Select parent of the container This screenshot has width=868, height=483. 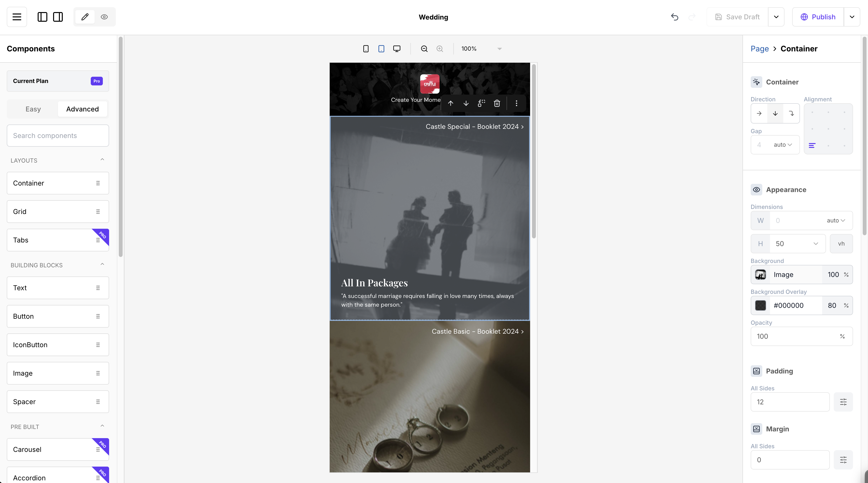pos(482,103)
